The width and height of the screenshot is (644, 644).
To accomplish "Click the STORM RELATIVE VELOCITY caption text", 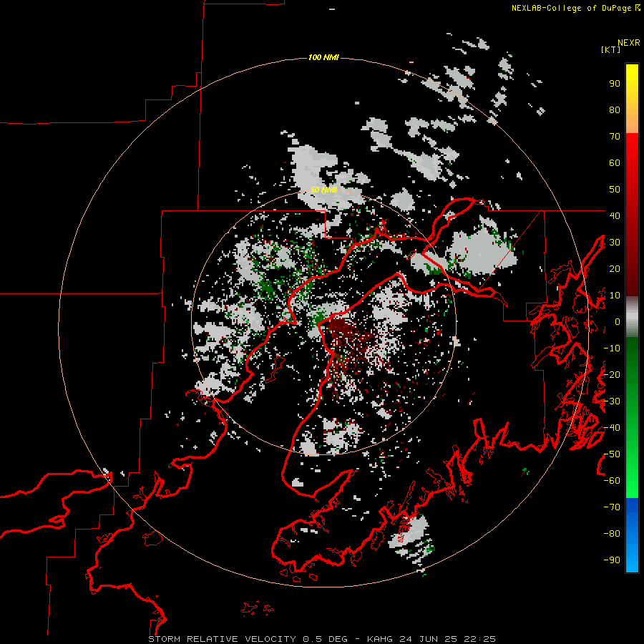I will pyautogui.click(x=223, y=639).
